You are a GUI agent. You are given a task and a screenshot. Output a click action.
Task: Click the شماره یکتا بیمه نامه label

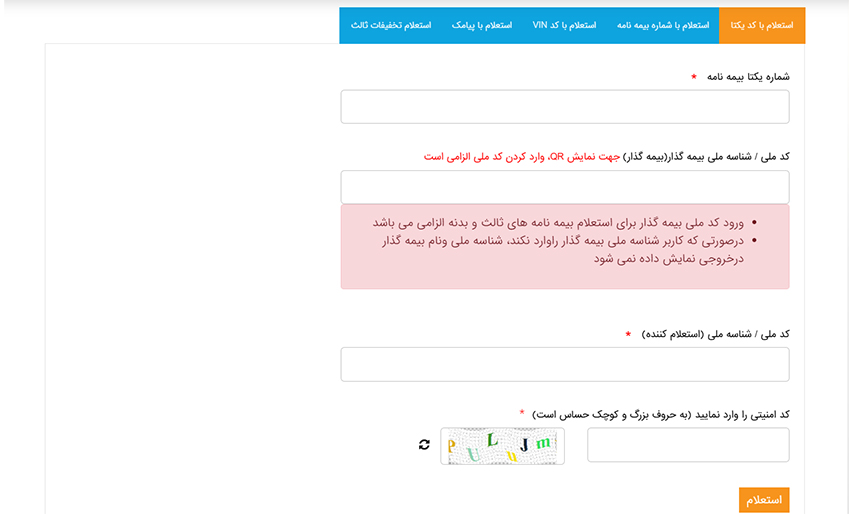tap(748, 77)
